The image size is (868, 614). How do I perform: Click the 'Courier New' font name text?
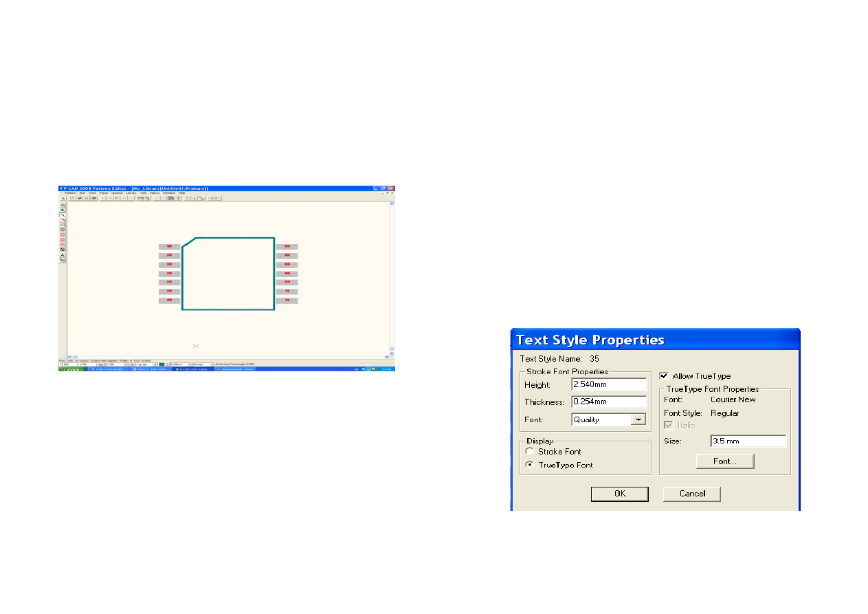click(733, 399)
